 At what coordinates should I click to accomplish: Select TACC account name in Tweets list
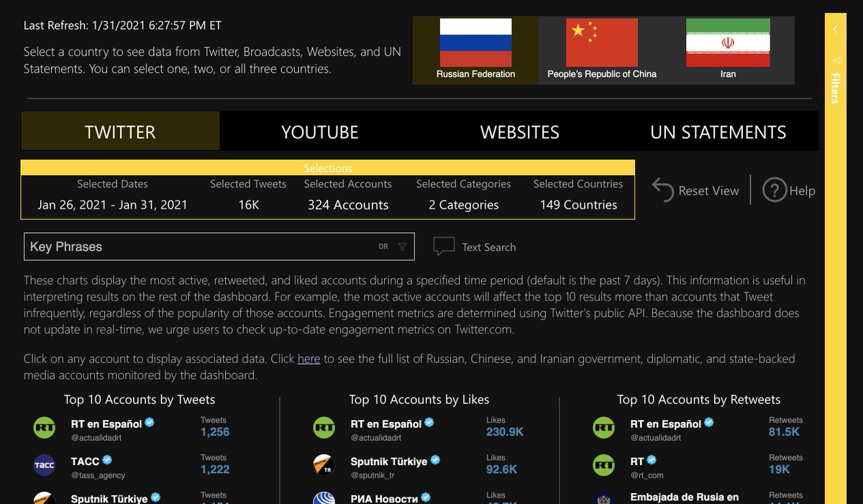coord(85,461)
